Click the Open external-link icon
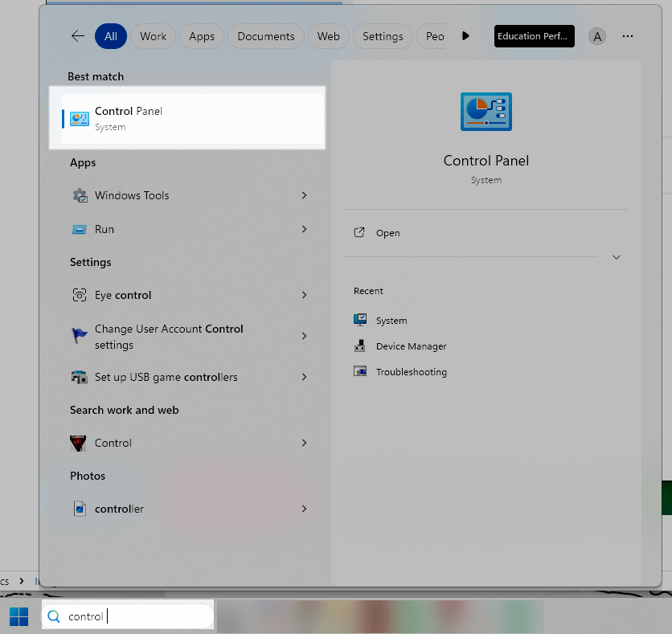Image resolution: width=672 pixels, height=634 pixels. 359,232
